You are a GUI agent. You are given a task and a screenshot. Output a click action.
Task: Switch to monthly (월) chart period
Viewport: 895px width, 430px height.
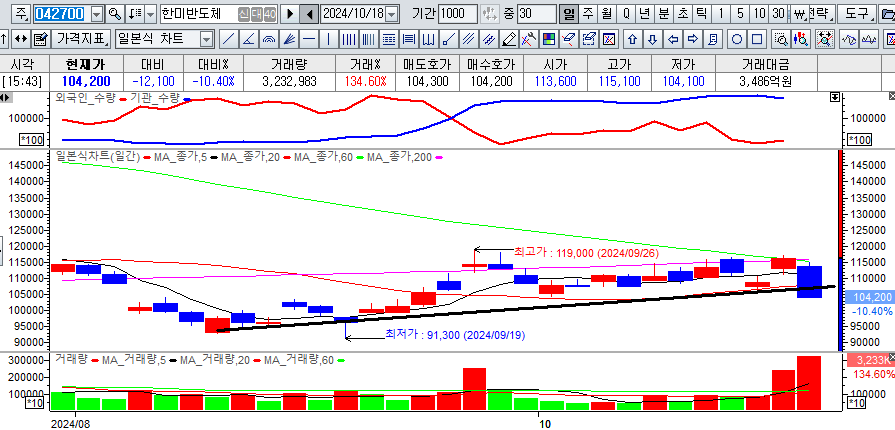(x=606, y=14)
